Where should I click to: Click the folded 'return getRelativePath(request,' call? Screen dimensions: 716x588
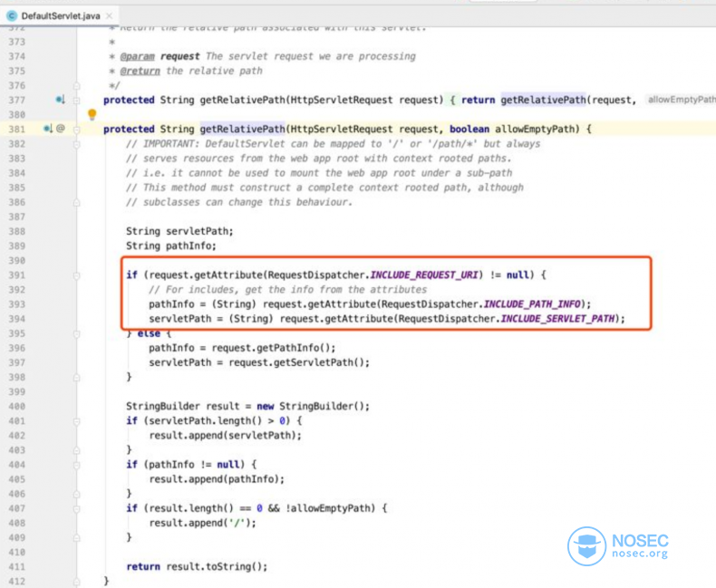548,100
